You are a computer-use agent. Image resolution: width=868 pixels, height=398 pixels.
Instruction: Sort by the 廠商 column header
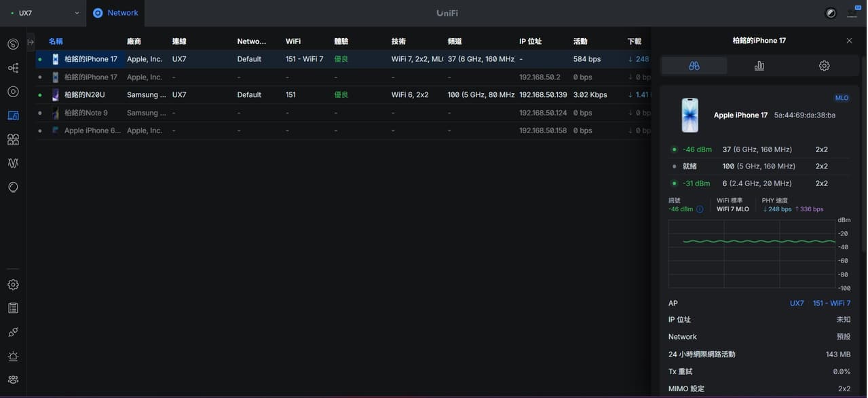click(x=134, y=41)
